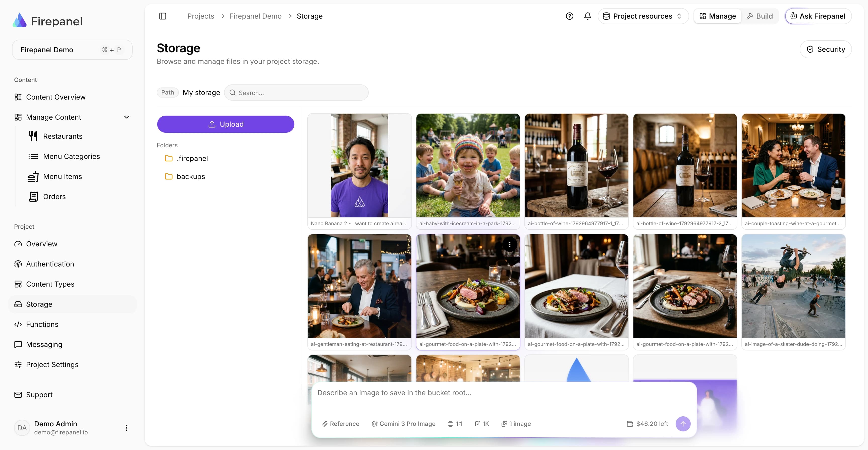The width and height of the screenshot is (868, 450).
Task: Click the three-dot menu on gourmet food thumbnail
Action: (x=510, y=244)
